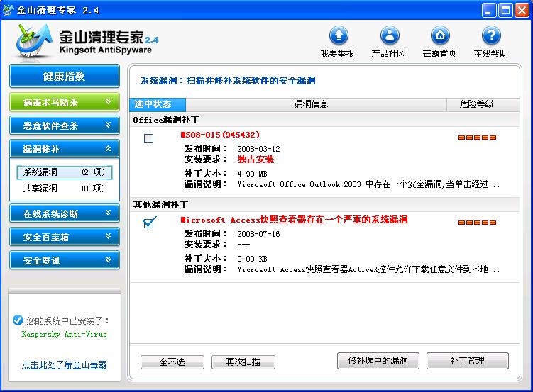Maximize the 金山清理专家 window

[x=505, y=11]
